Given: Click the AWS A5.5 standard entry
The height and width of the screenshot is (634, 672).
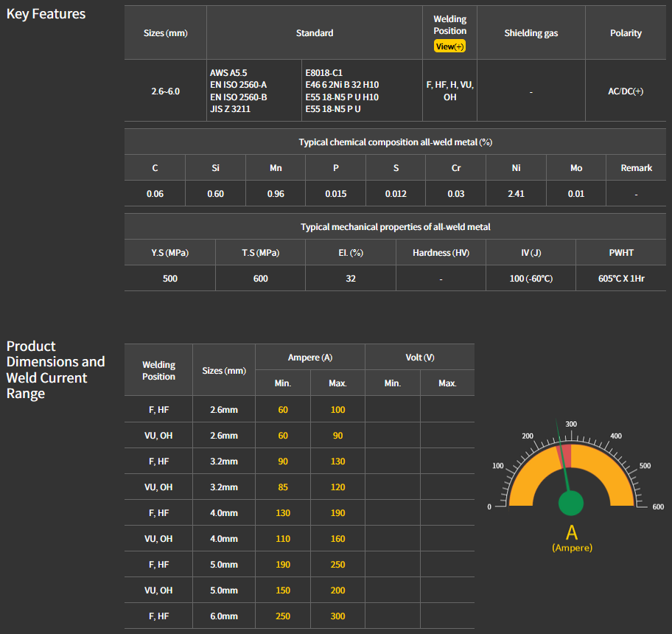Looking at the screenshot, I should [x=228, y=73].
